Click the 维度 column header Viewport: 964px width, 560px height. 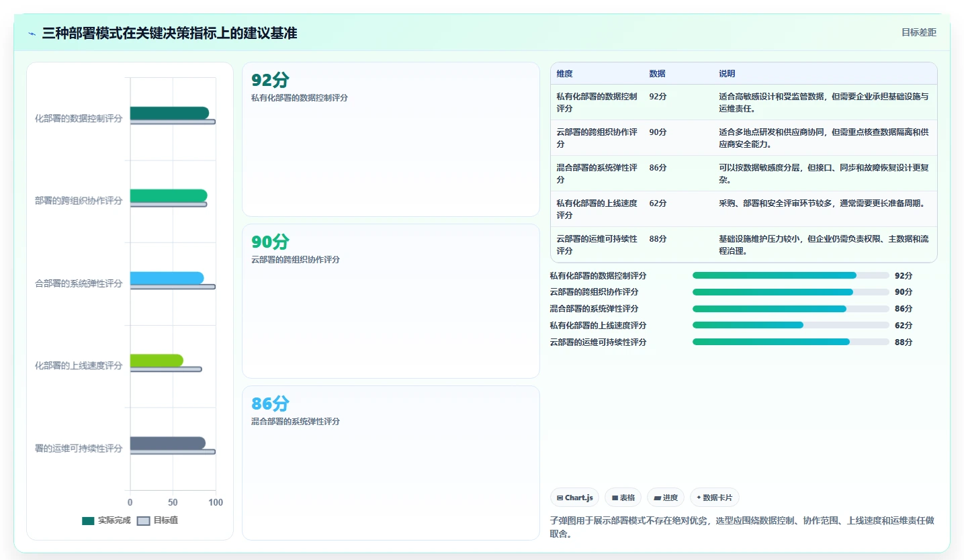pyautogui.click(x=565, y=74)
